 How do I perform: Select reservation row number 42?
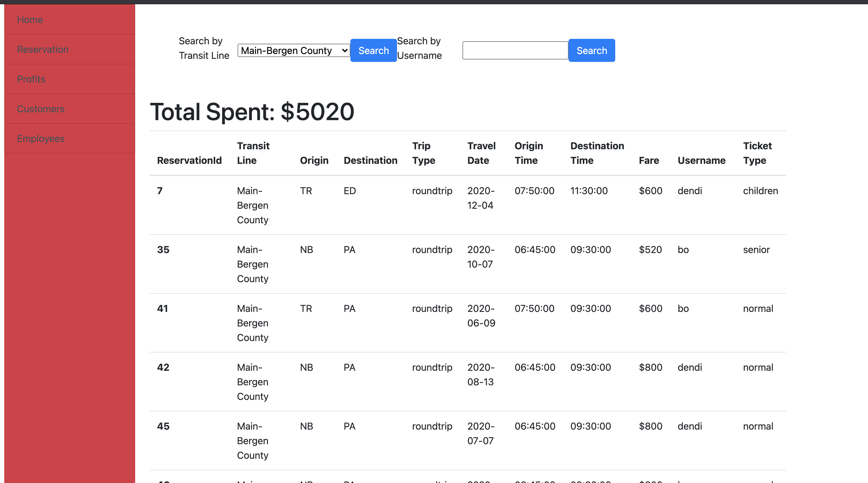tap(468, 382)
